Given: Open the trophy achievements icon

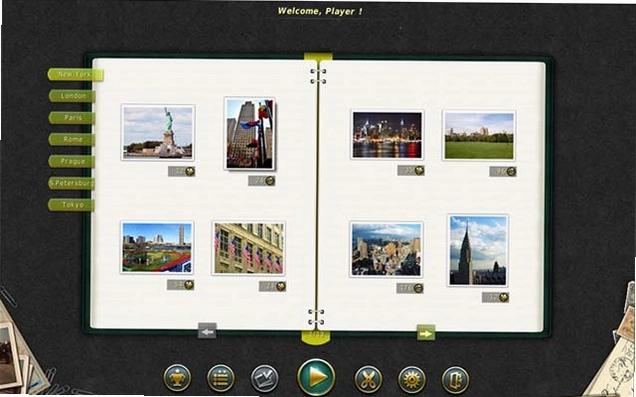Looking at the screenshot, I should click(177, 378).
